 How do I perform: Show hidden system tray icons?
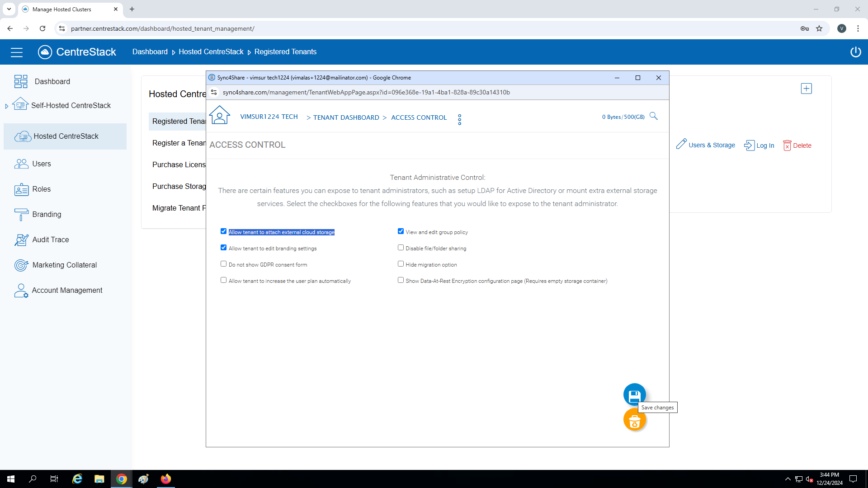(x=788, y=479)
